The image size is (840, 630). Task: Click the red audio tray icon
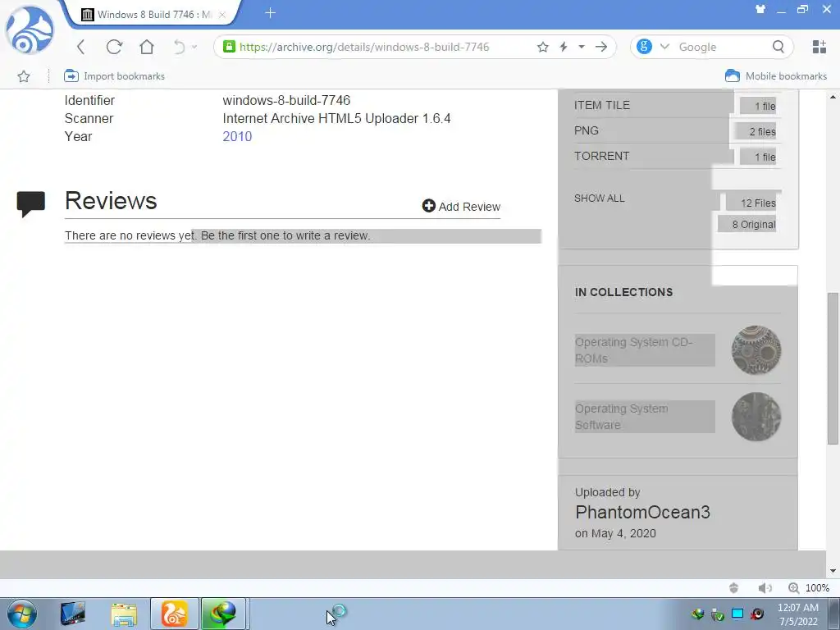click(757, 614)
